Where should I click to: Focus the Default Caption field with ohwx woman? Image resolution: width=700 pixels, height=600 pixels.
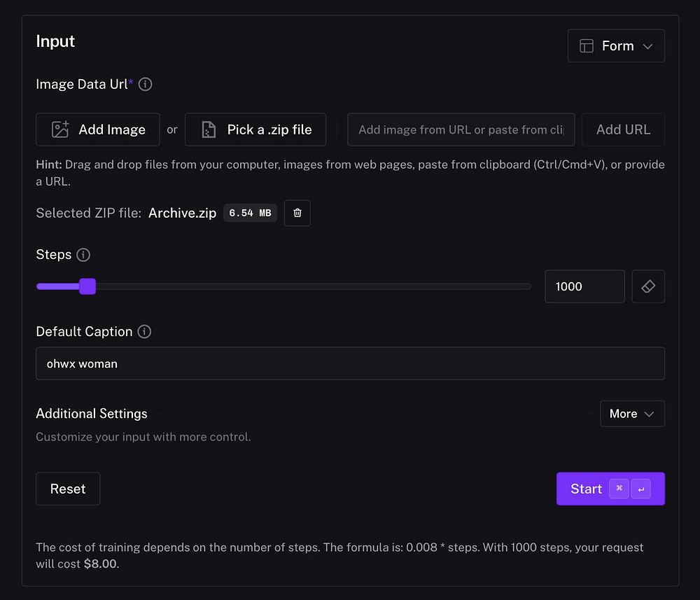coord(350,363)
